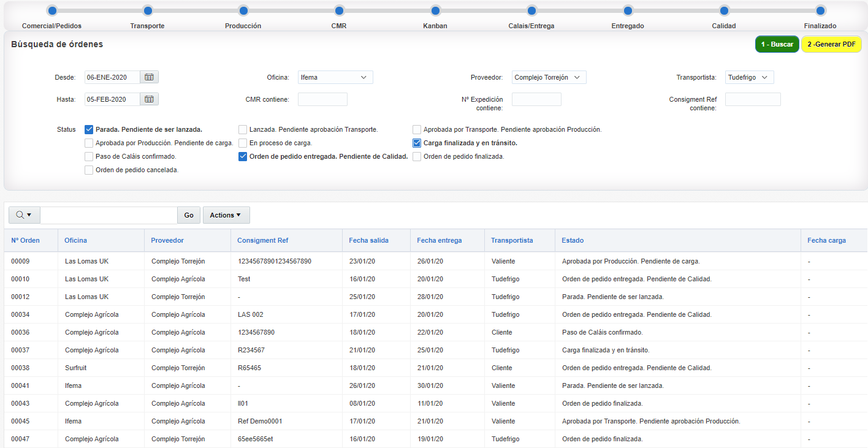Click consignment ref 'Ref Demo0001'
The image size is (868, 448).
click(x=260, y=421)
